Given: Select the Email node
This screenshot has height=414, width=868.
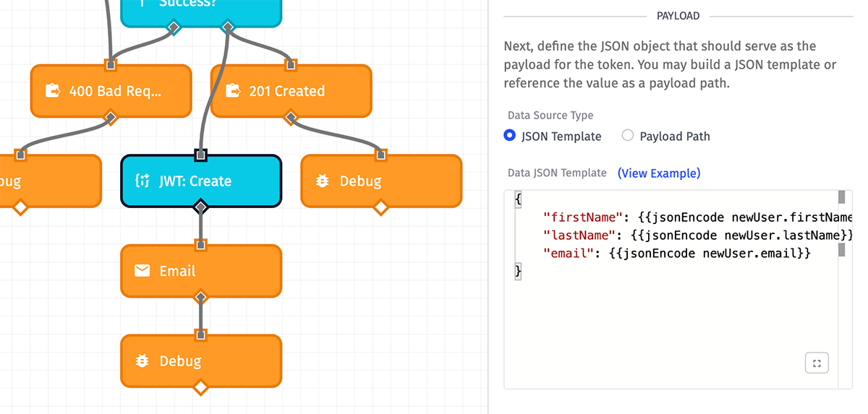Looking at the screenshot, I should point(201,271).
